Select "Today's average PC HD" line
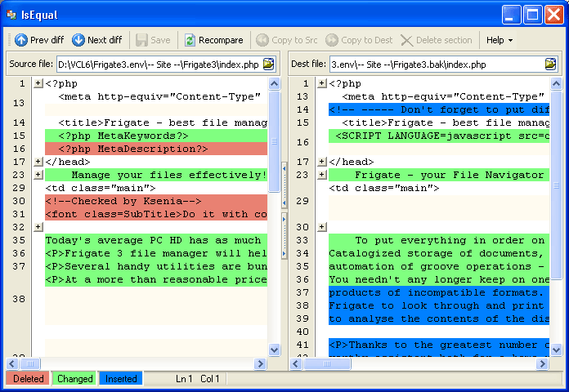The height and width of the screenshot is (392, 569). (x=156, y=240)
